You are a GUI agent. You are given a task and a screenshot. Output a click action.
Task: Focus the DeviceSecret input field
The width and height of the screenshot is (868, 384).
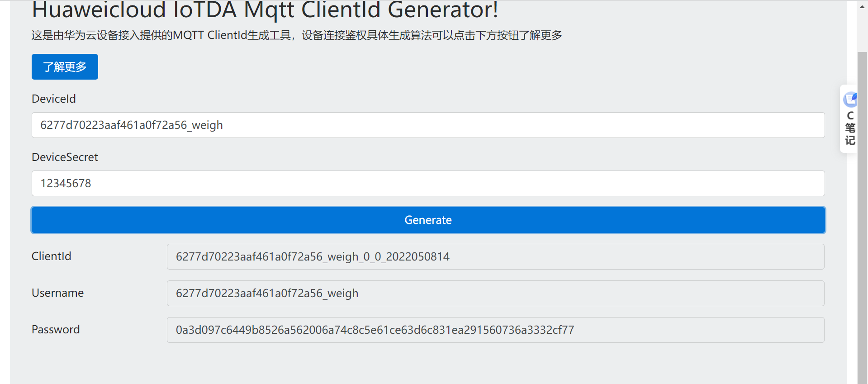click(x=428, y=184)
